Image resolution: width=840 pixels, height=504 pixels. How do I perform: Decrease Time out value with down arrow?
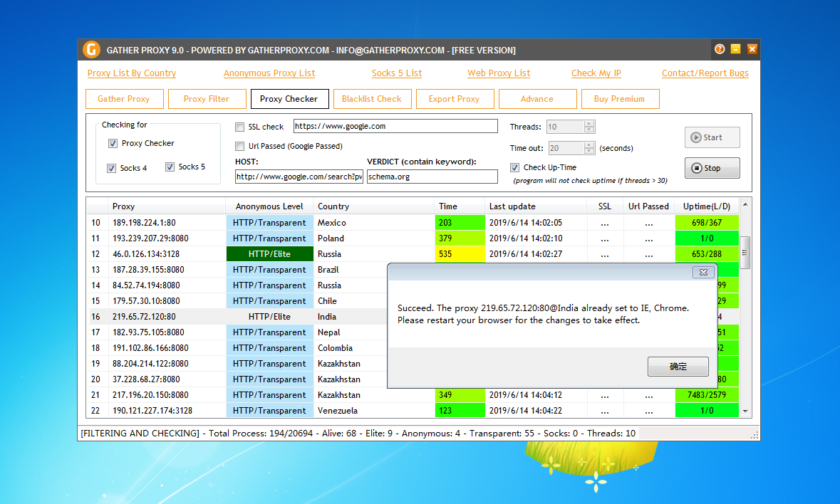pyautogui.click(x=589, y=151)
